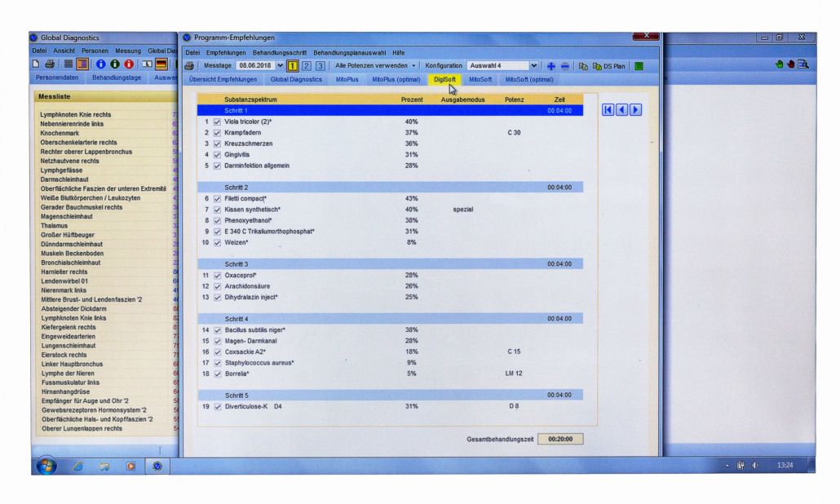The height and width of the screenshot is (504, 840).
Task: Go to next step with right arrow
Action: point(636,110)
